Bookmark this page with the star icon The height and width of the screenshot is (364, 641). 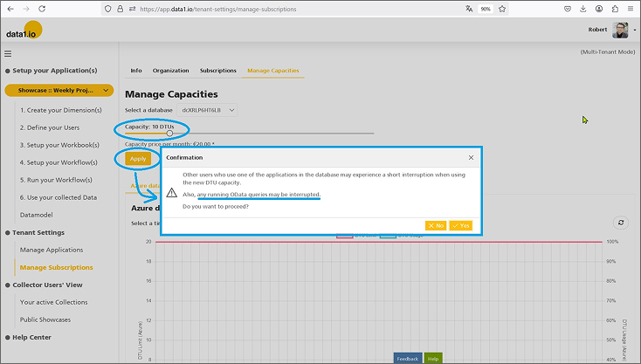pos(502,9)
